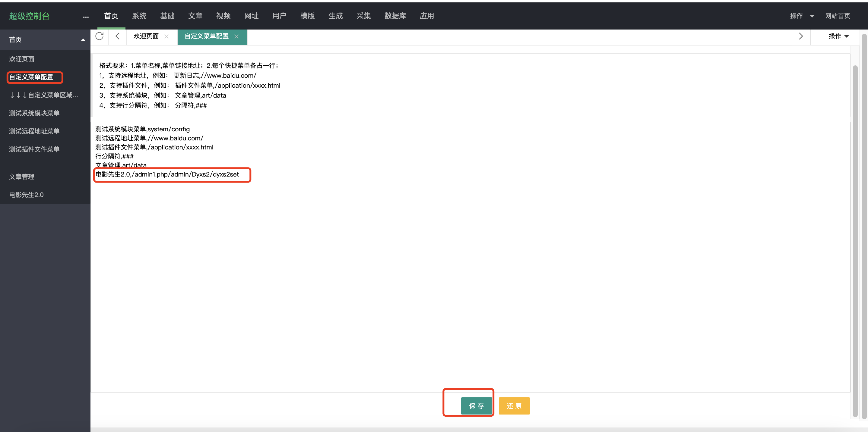Viewport: 868px width, 432px height.
Task: Open the top-right 操作 dropdown in header
Action: (802, 16)
